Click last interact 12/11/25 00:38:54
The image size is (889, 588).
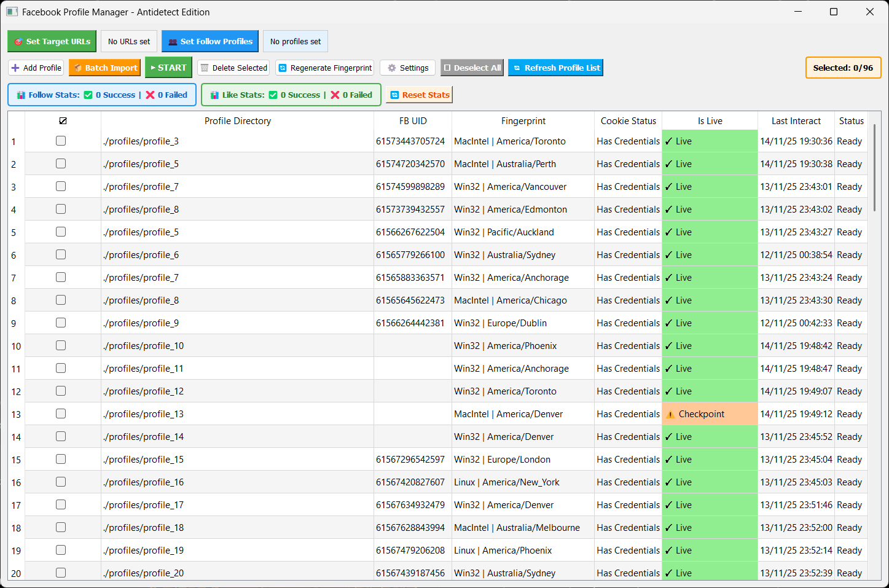click(796, 255)
